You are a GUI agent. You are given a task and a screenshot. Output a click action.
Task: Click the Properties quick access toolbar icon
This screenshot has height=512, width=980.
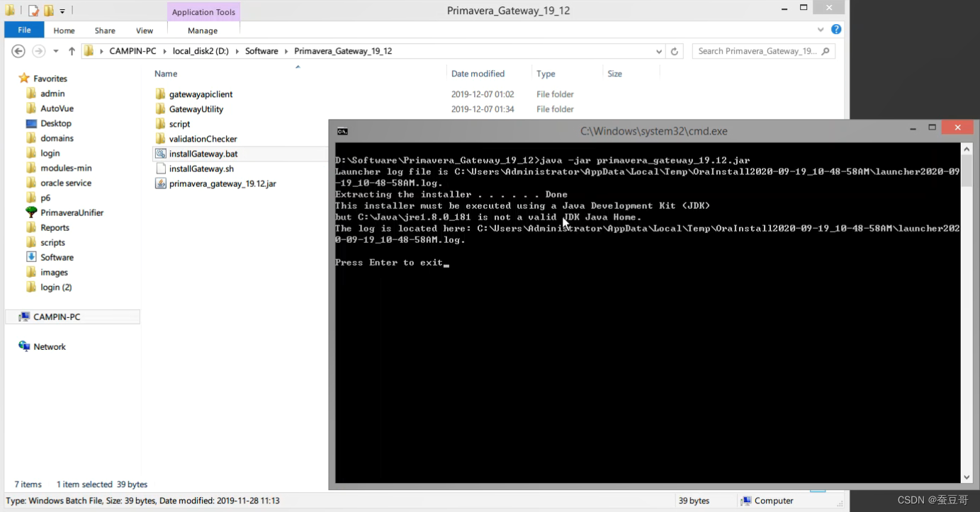coord(33,11)
